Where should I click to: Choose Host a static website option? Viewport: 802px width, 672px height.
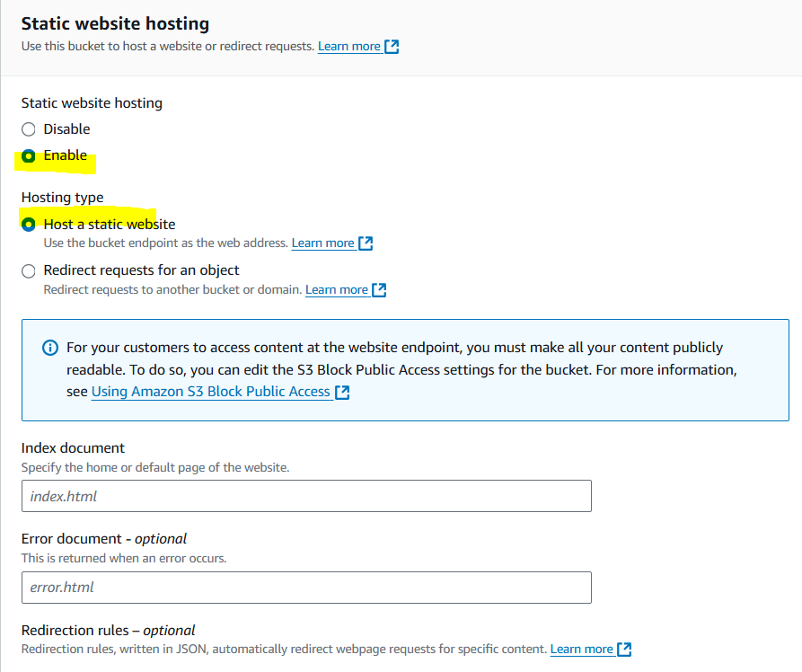coord(29,225)
